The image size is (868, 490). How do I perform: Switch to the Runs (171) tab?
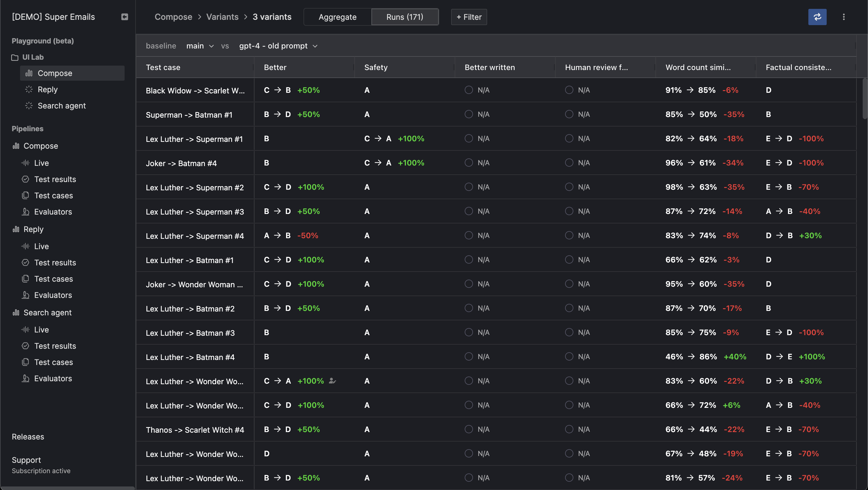405,17
